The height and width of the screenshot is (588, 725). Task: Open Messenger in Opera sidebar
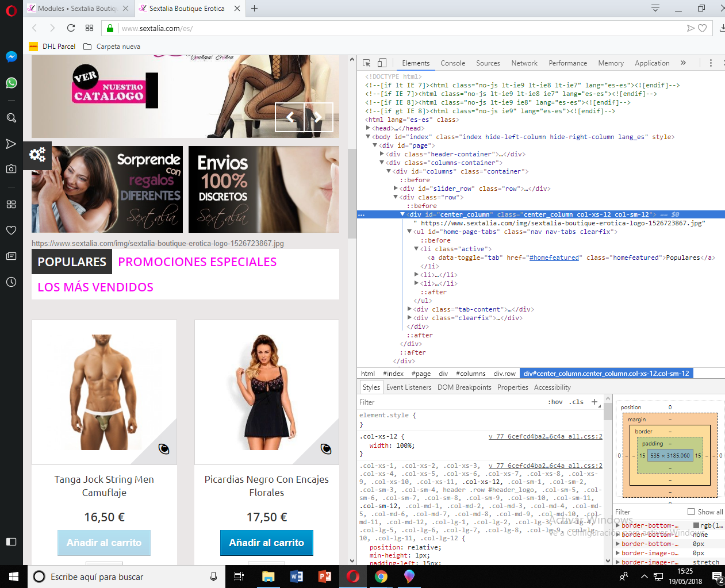[11, 57]
